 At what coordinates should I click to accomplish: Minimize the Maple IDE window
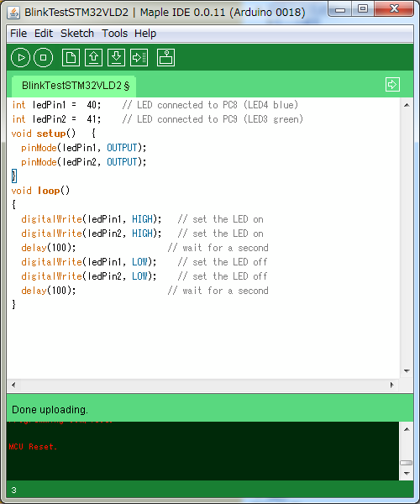pyautogui.click(x=340, y=9)
